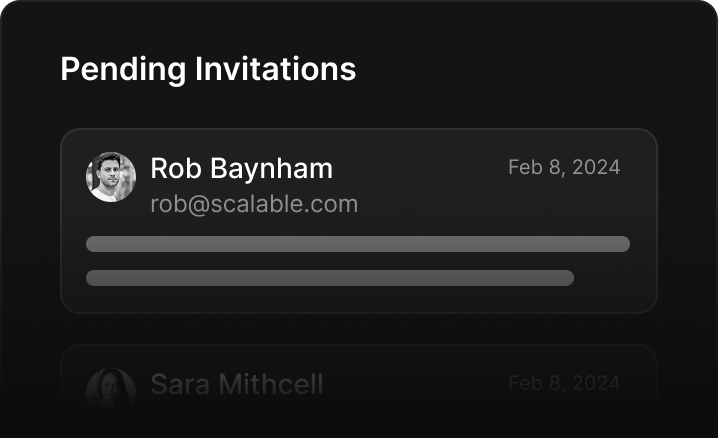This screenshot has width=718, height=438.
Task: Click the scalable.com domain portion of email
Action: [x=284, y=204]
